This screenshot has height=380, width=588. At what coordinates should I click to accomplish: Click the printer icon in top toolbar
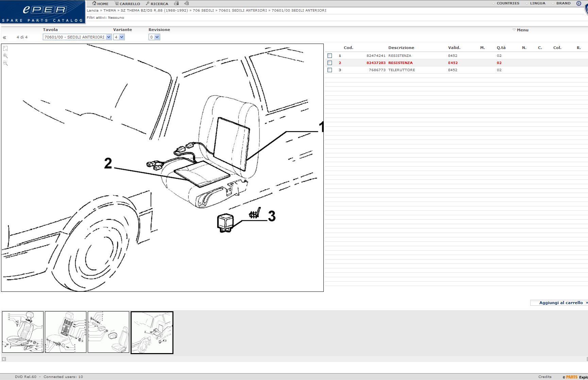(176, 3)
